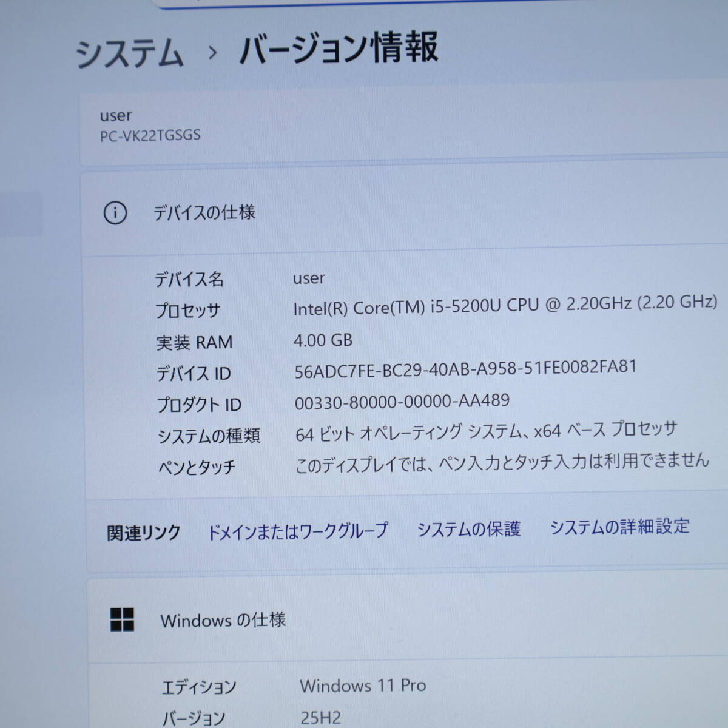Click the ペンとタッチ value text
Screen dimensions: 728x728
coord(502,463)
